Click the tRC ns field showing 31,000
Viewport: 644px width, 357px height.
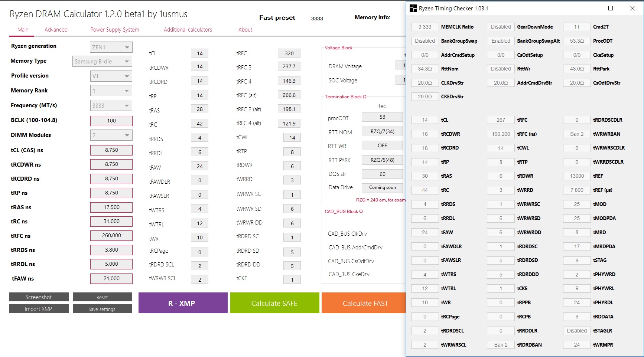click(x=111, y=221)
